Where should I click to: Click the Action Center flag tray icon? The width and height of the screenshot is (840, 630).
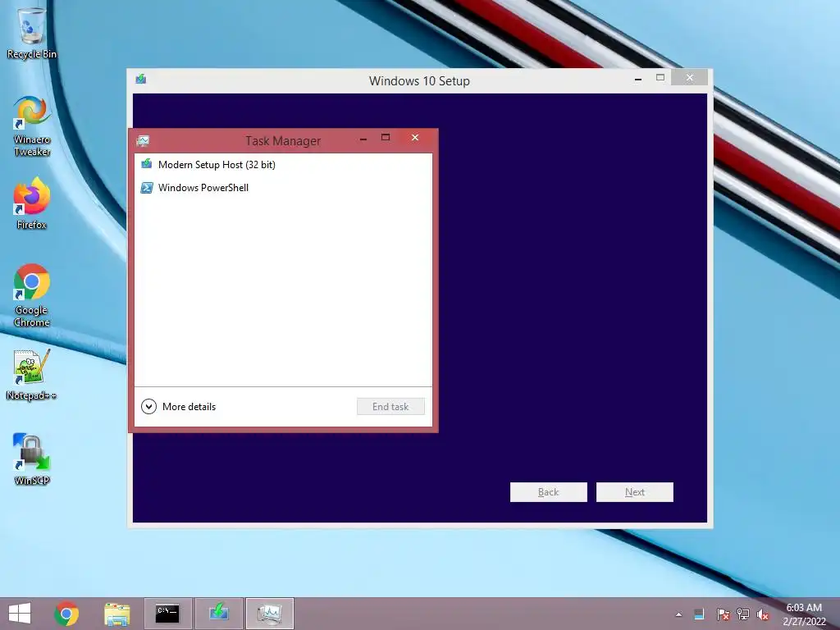[x=723, y=614]
